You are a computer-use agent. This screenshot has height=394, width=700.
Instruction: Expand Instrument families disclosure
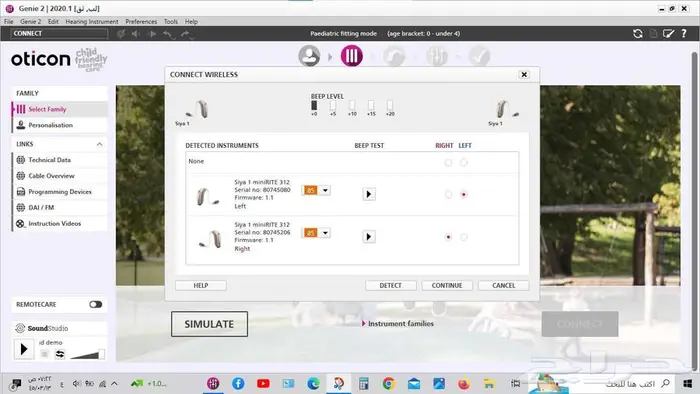coord(364,323)
